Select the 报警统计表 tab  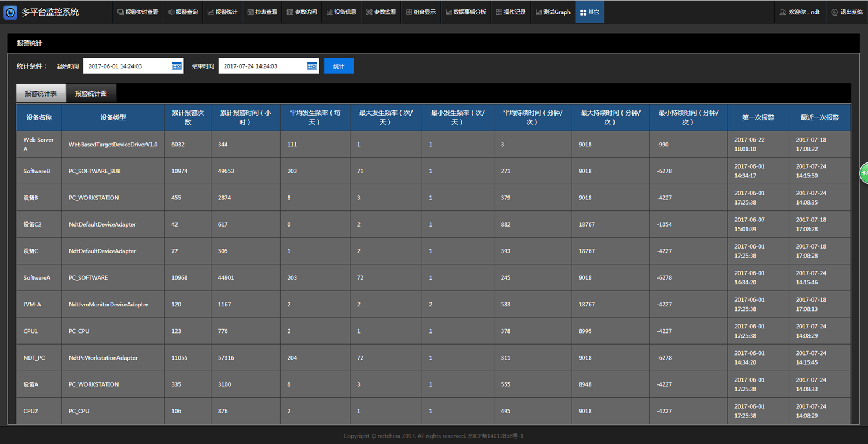click(x=41, y=94)
